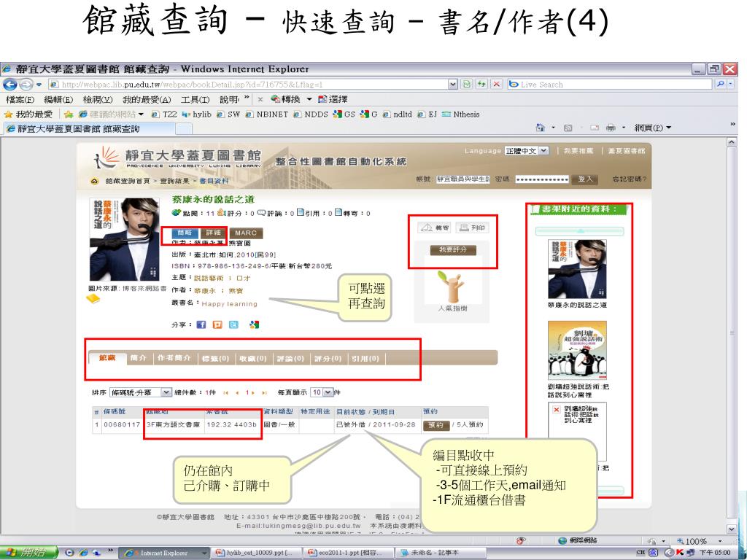
Task: Share via the Twitter icon
Action: (x=233, y=324)
